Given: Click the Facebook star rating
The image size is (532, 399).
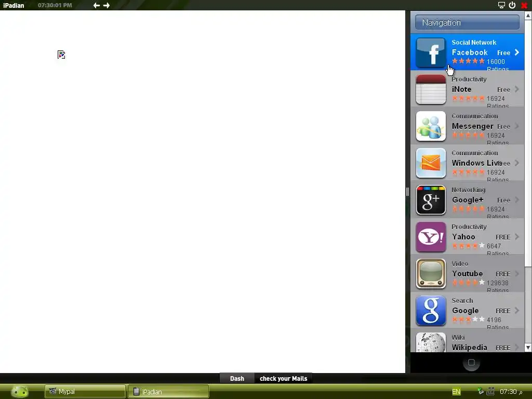Looking at the screenshot, I should coord(468,61).
